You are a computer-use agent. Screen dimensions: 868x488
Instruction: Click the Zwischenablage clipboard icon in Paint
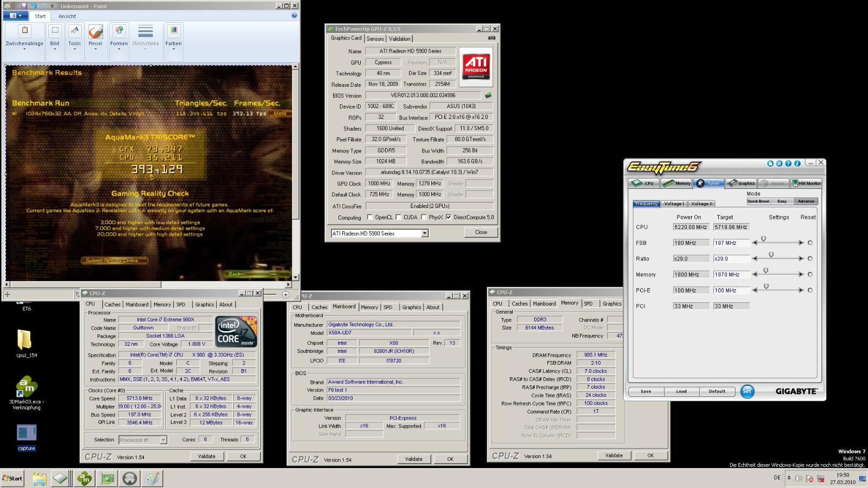(24, 31)
